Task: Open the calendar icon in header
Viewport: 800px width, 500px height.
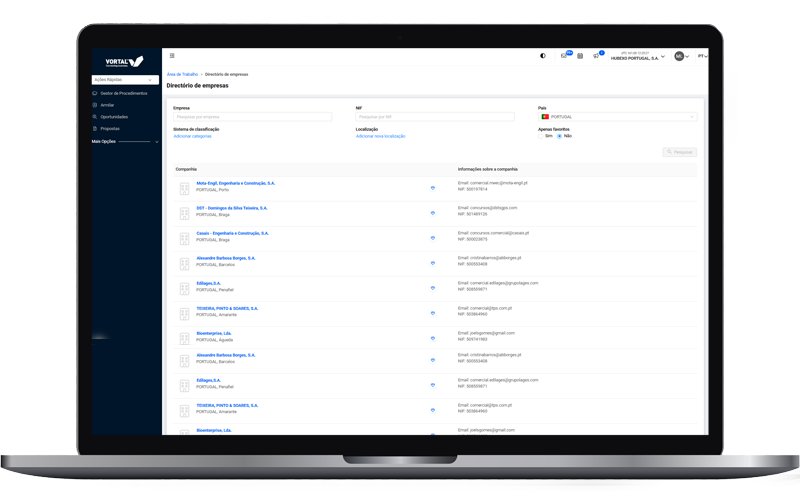Action: [580, 56]
